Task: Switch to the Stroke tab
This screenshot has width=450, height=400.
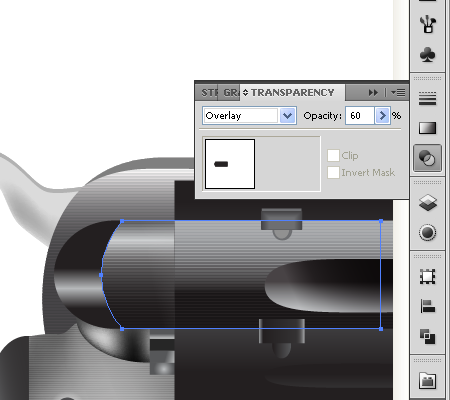Action: click(209, 92)
